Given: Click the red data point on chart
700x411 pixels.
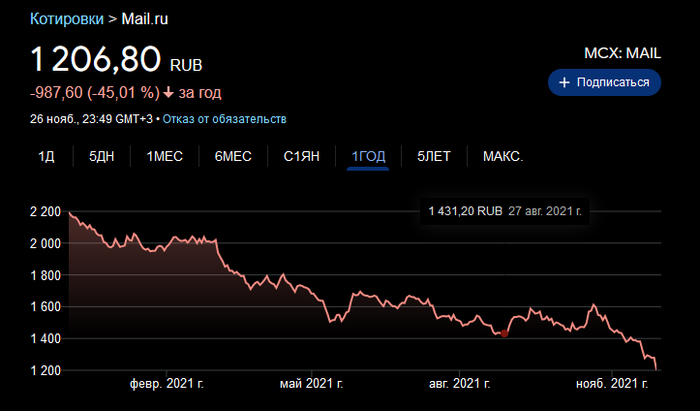Looking at the screenshot, I should (x=504, y=333).
